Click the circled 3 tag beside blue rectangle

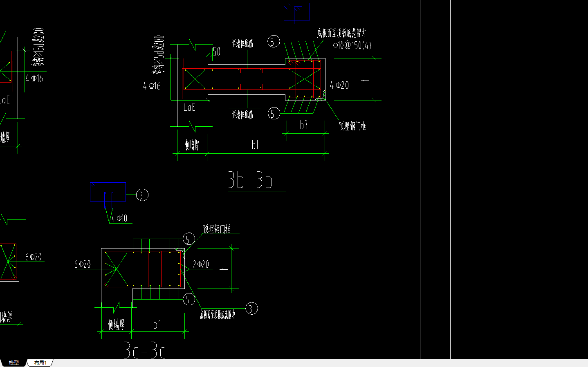[x=142, y=195]
